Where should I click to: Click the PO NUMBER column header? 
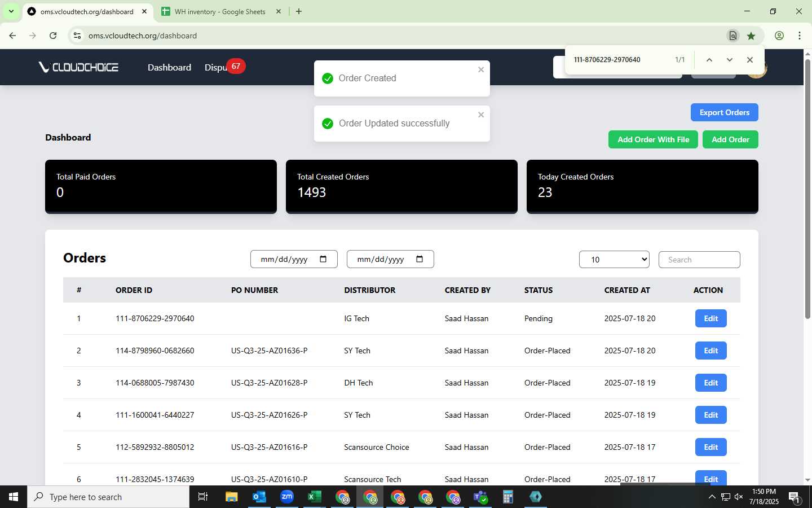[x=254, y=290]
